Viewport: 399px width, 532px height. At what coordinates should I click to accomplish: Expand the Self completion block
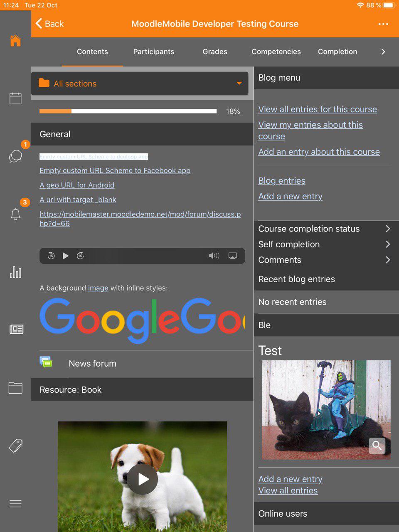[x=326, y=244]
